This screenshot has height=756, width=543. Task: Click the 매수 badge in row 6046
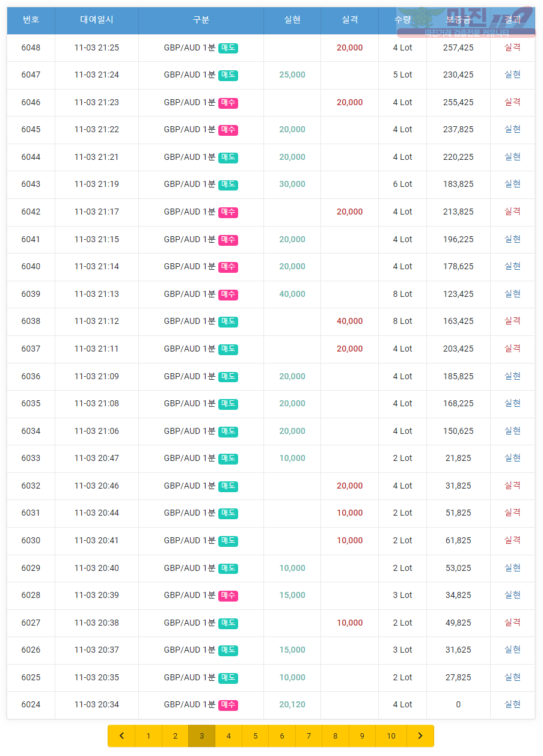pos(228,103)
